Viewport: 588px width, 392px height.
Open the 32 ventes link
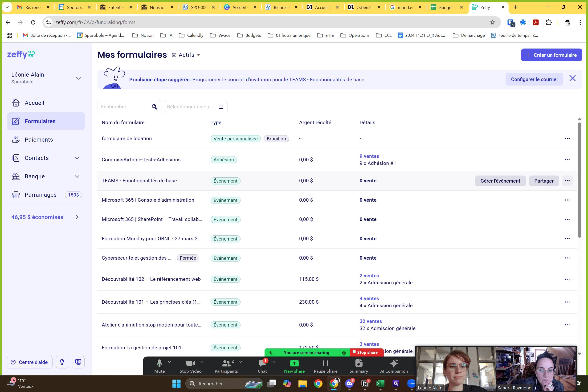(x=371, y=321)
